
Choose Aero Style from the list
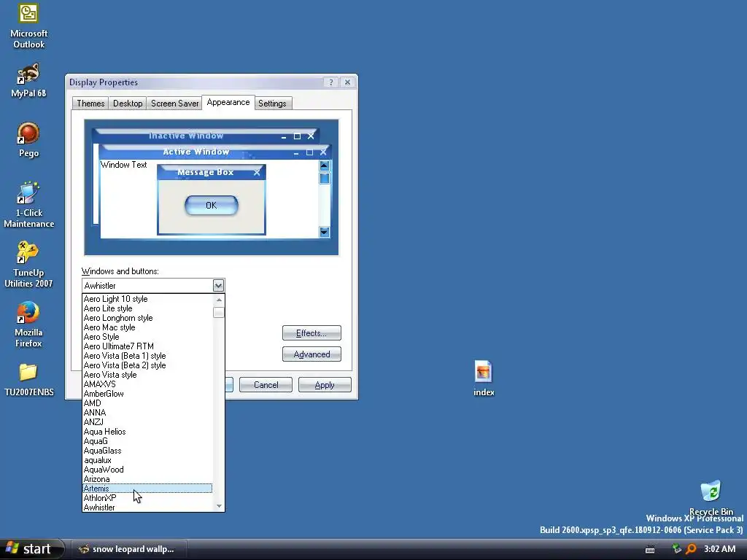tap(147, 337)
